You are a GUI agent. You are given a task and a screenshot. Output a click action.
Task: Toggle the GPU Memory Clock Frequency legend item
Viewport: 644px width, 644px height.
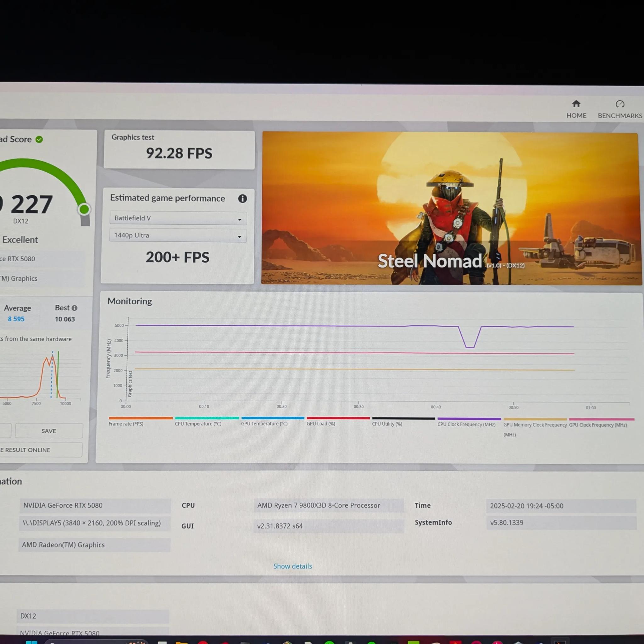(x=535, y=427)
